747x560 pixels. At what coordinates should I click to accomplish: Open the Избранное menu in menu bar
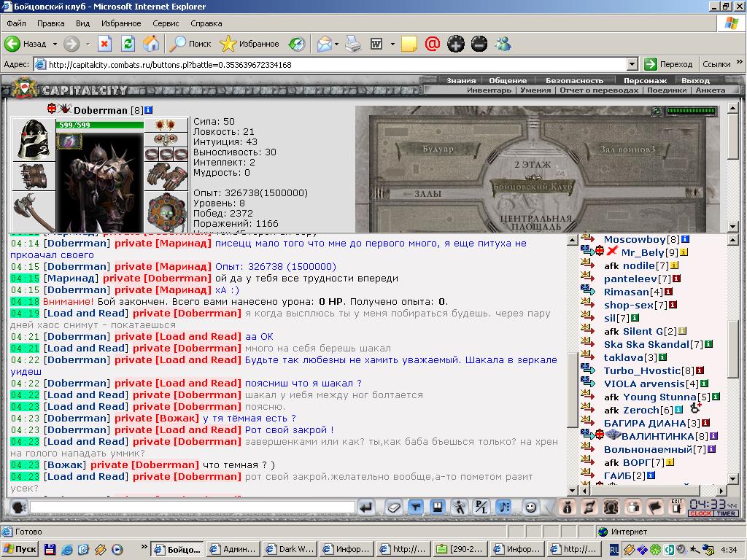pos(121,23)
